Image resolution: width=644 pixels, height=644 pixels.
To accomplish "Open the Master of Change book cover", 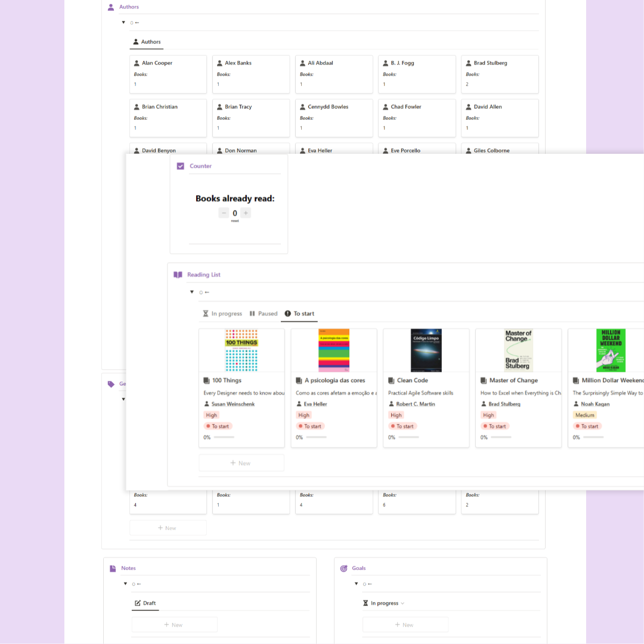I will click(x=519, y=351).
